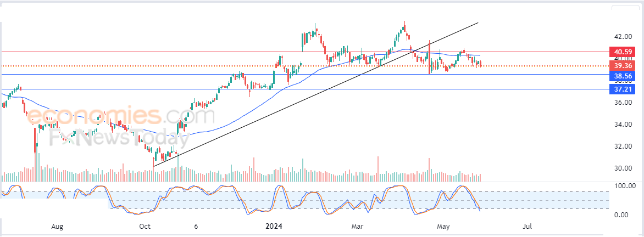Select the Oct time axis label
Viewport: 644px width, 237px height.
pyautogui.click(x=145, y=226)
